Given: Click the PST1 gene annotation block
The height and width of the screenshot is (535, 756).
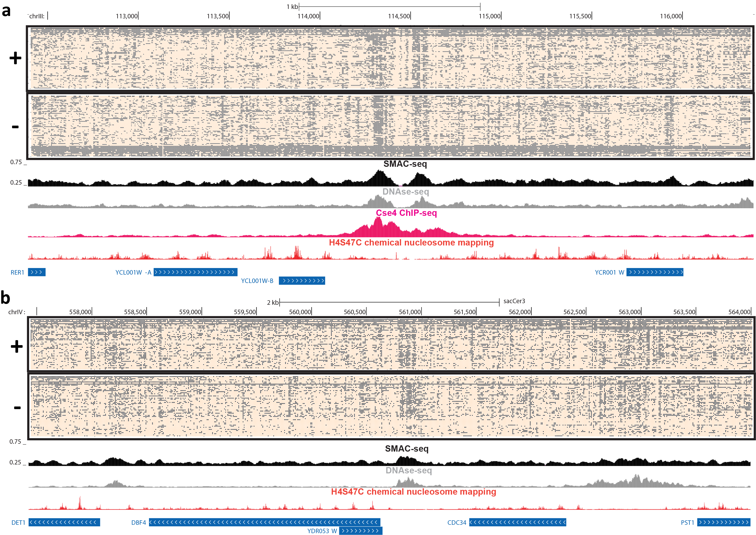Looking at the screenshot, I should click(x=724, y=522).
